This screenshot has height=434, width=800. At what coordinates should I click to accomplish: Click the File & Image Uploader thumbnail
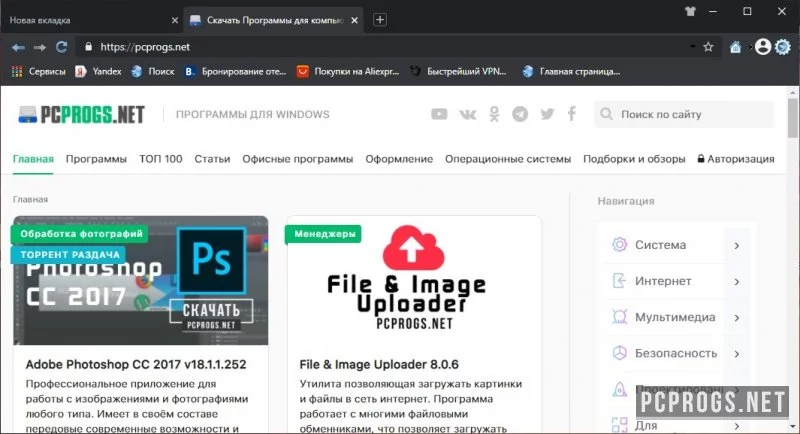pyautogui.click(x=414, y=280)
